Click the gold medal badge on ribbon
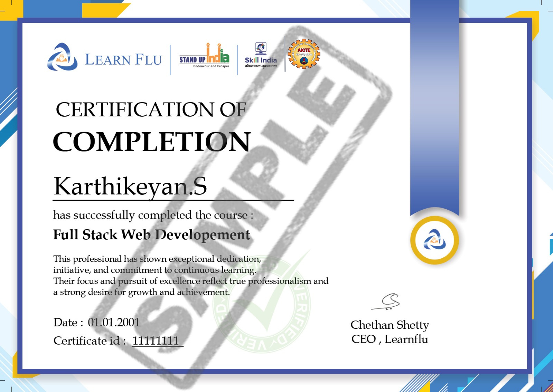The height and width of the screenshot is (392, 553). click(434, 240)
